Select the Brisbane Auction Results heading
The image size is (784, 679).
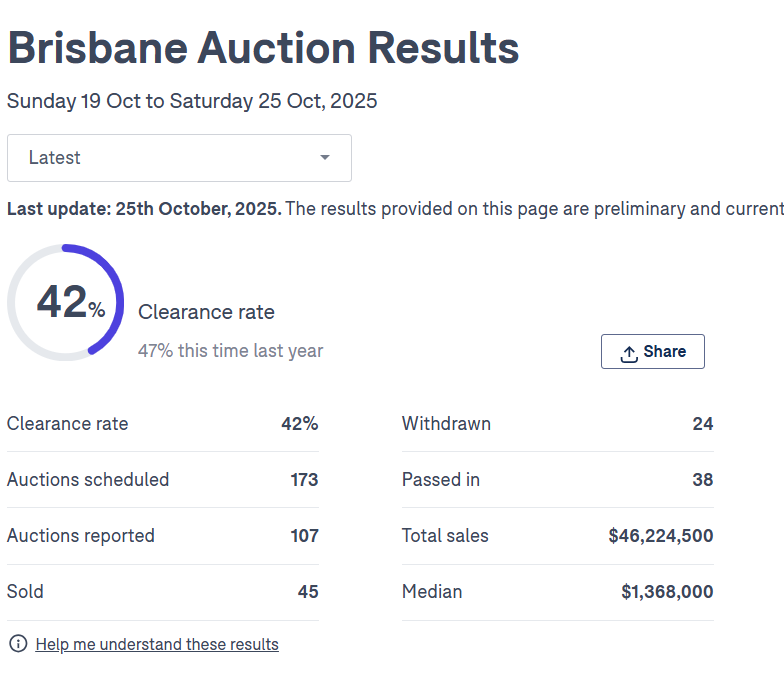pos(263,47)
